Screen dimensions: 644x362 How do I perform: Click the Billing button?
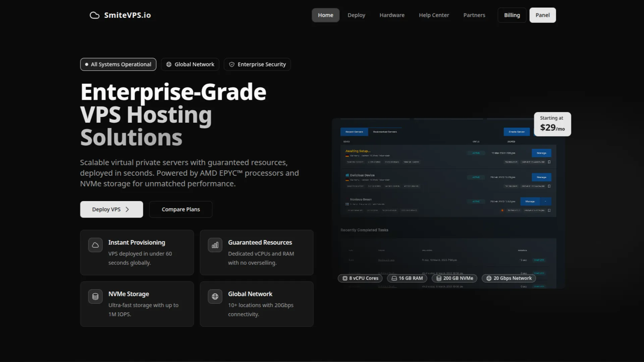click(512, 15)
